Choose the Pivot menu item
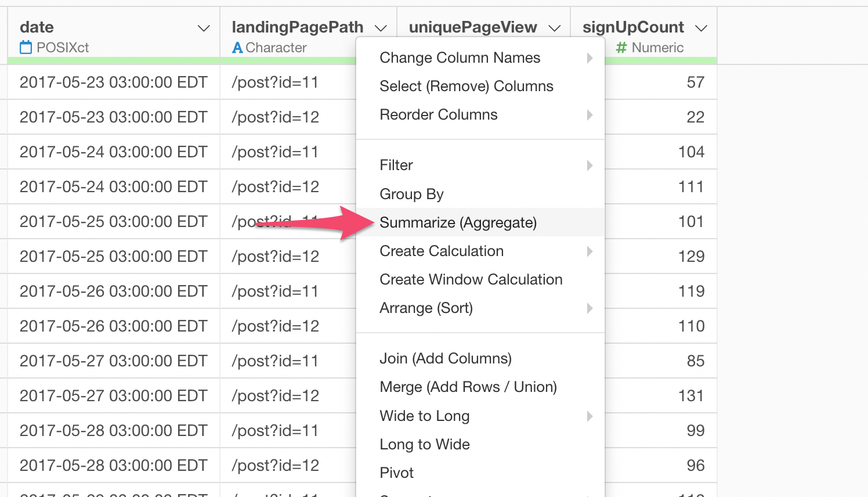This screenshot has width=868, height=497. point(396,473)
